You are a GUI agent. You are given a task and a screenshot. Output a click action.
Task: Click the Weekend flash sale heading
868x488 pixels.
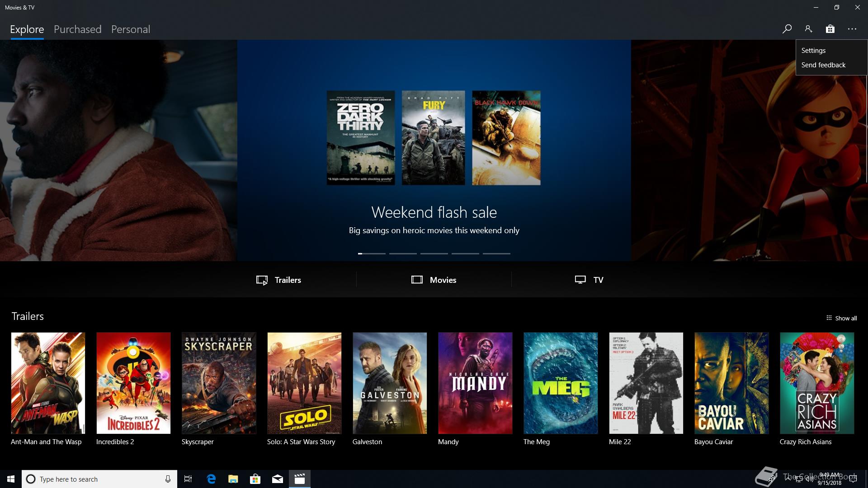coord(434,212)
